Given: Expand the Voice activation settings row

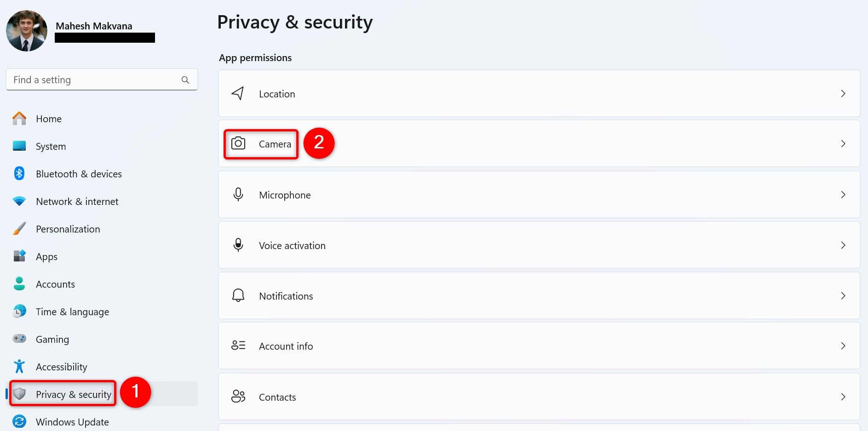Looking at the screenshot, I should coord(843,245).
